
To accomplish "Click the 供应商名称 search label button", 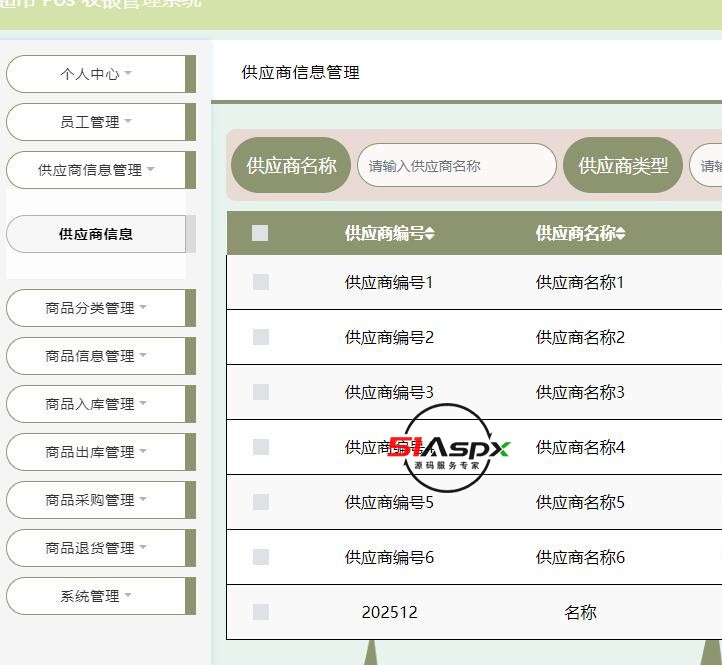I will [x=291, y=165].
